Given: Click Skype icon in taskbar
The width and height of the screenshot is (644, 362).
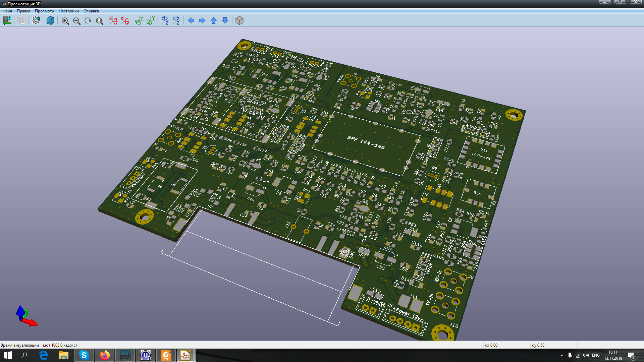Looking at the screenshot, I should (84, 355).
